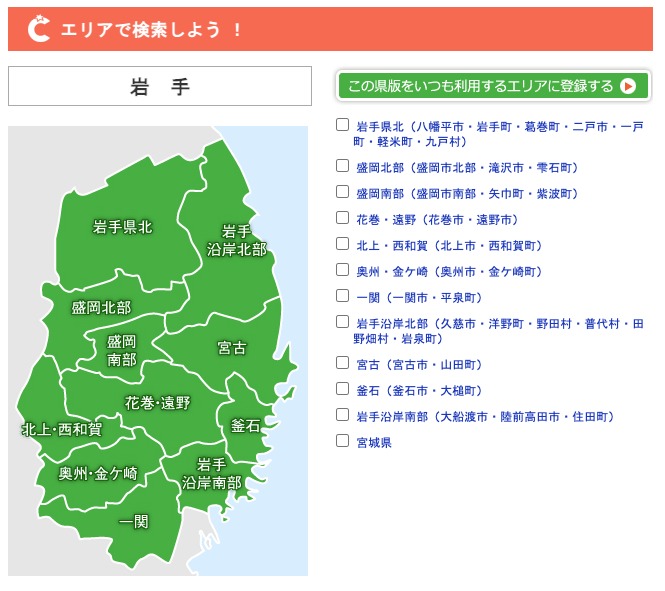This screenshot has height=591, width=665.
Task: Click the 岩手沿岸南部 region on the map
Action: [211, 474]
